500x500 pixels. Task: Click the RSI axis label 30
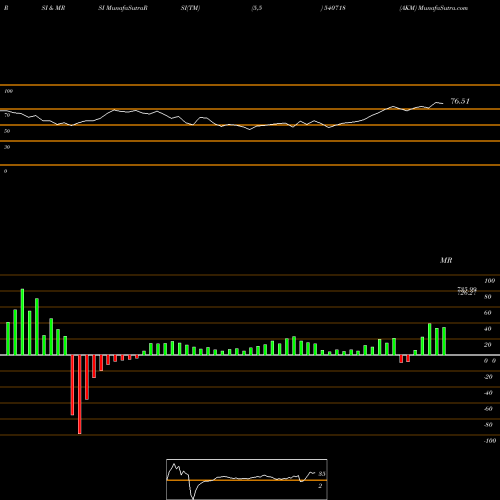(7, 147)
